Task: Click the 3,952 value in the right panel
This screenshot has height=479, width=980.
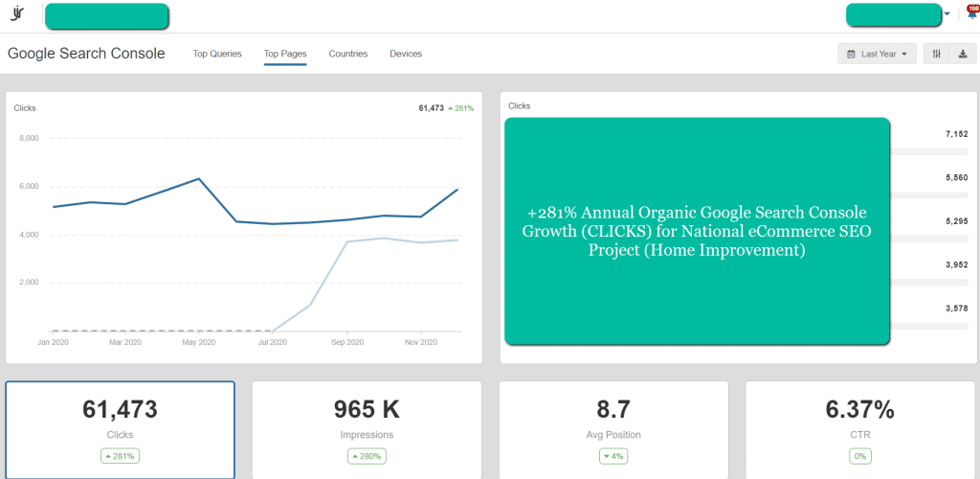Action: coord(957,264)
